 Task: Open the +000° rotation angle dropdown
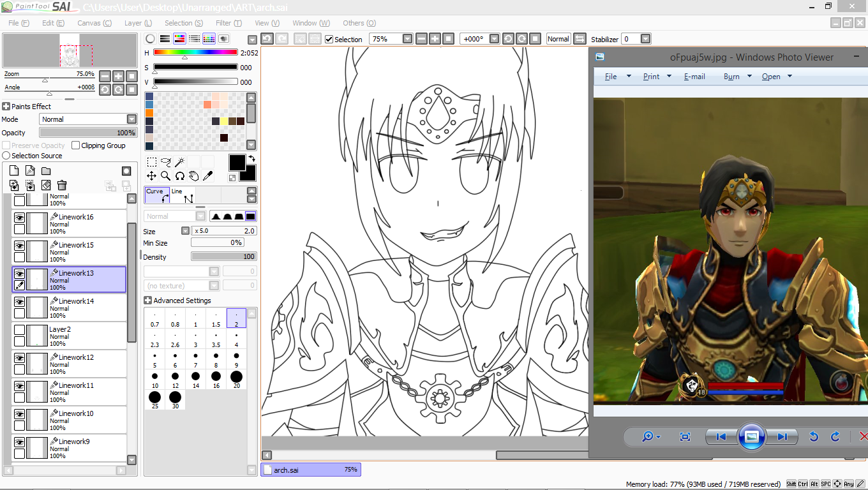point(494,39)
